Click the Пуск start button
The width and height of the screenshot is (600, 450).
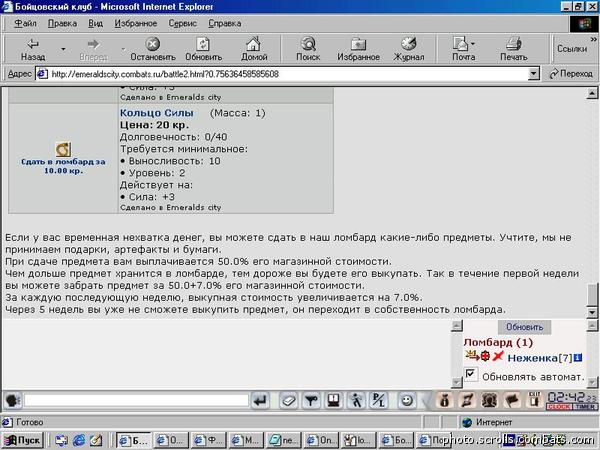(x=23, y=440)
